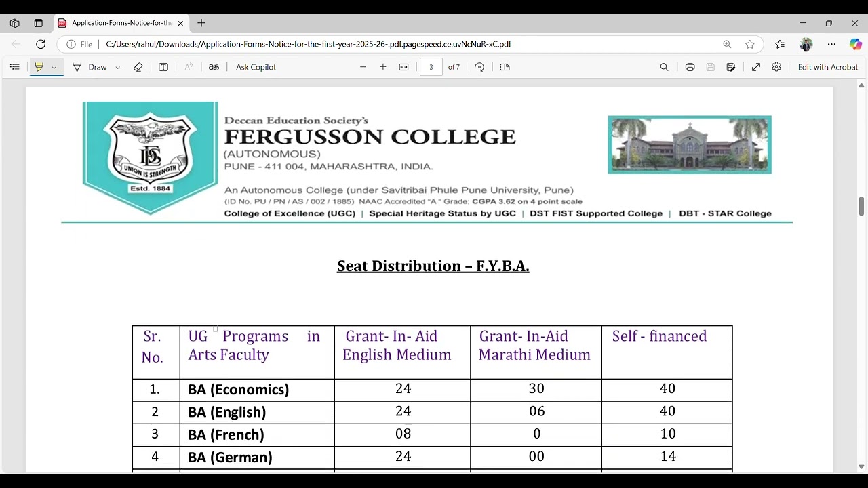The height and width of the screenshot is (488, 868).
Task: Click the Seat Distribution – F.Y.B.A. heading
Action: [433, 266]
